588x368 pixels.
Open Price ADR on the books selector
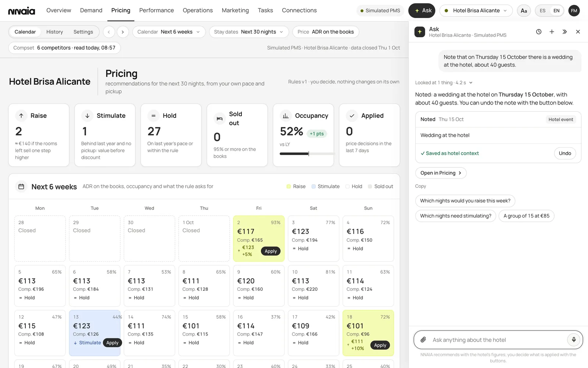pyautogui.click(x=326, y=32)
